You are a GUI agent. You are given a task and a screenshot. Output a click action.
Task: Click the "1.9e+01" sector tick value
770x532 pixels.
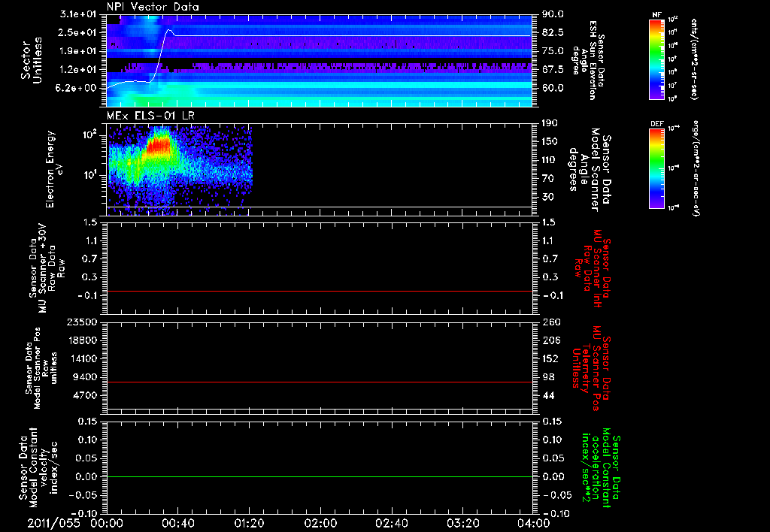(x=78, y=51)
